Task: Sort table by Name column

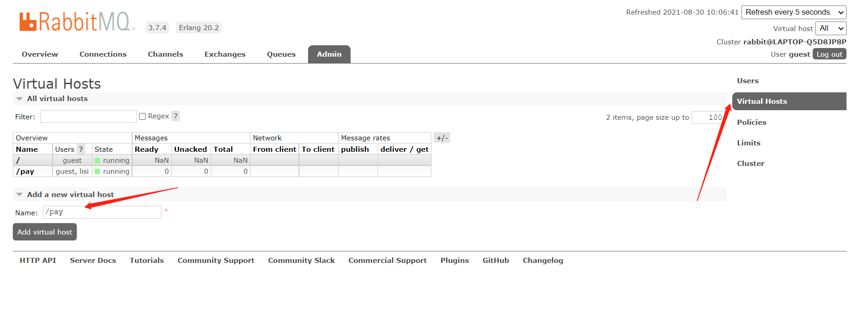Action: [27, 149]
